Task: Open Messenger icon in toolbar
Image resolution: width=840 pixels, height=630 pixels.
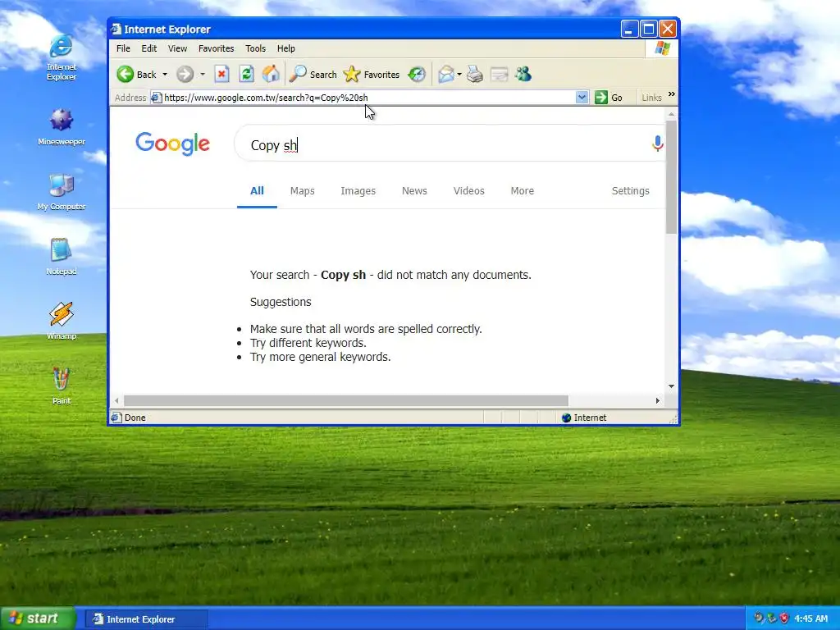Action: (x=523, y=74)
